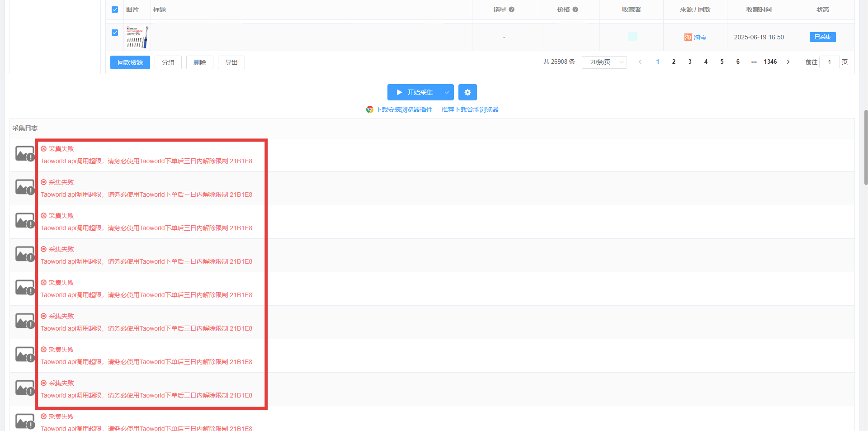Select page 1 in pagination
This screenshot has height=431, width=868.
coord(658,62)
